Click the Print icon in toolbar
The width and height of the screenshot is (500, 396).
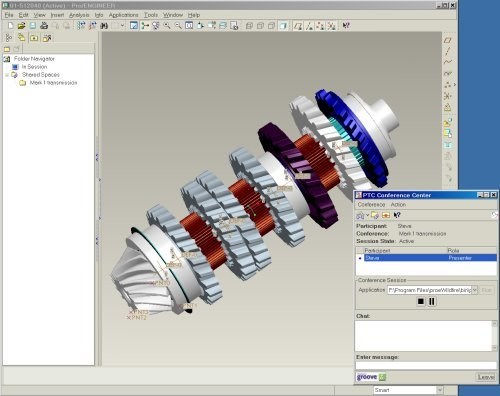[44, 26]
